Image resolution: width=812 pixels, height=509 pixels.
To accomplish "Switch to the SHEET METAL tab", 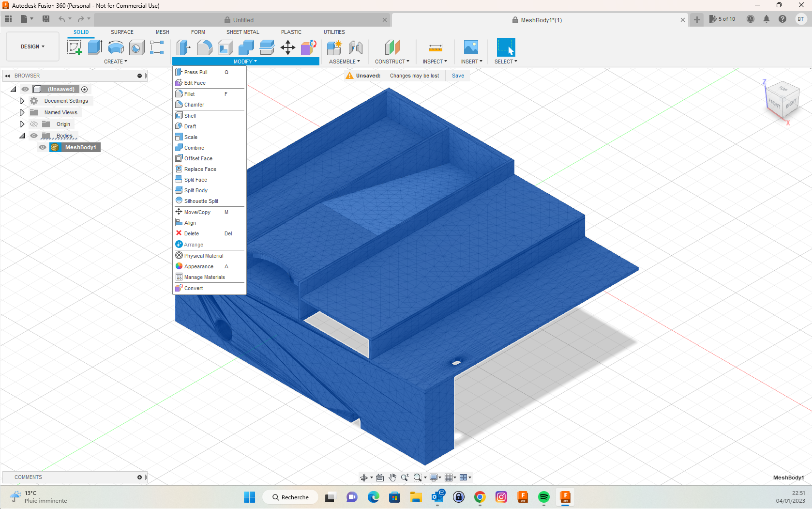I will [x=243, y=32].
